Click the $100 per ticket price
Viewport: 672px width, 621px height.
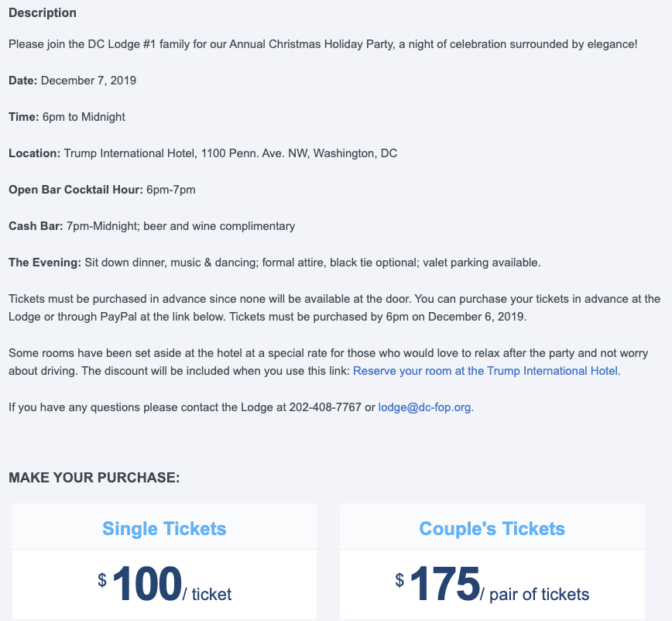pos(165,584)
